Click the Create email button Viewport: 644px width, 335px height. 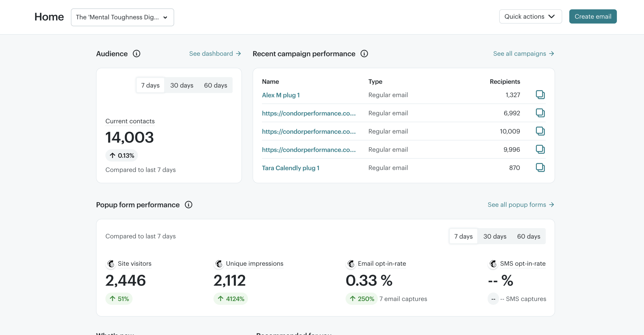pyautogui.click(x=593, y=17)
